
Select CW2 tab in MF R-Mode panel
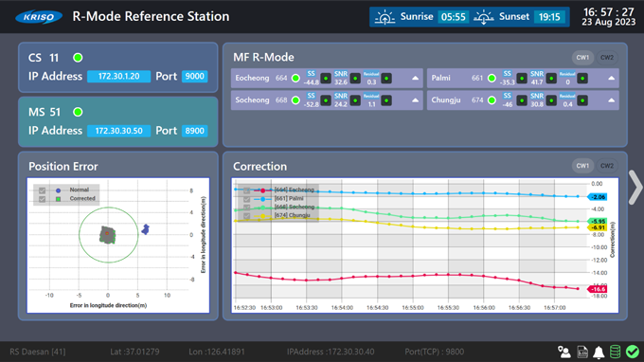[x=607, y=58]
